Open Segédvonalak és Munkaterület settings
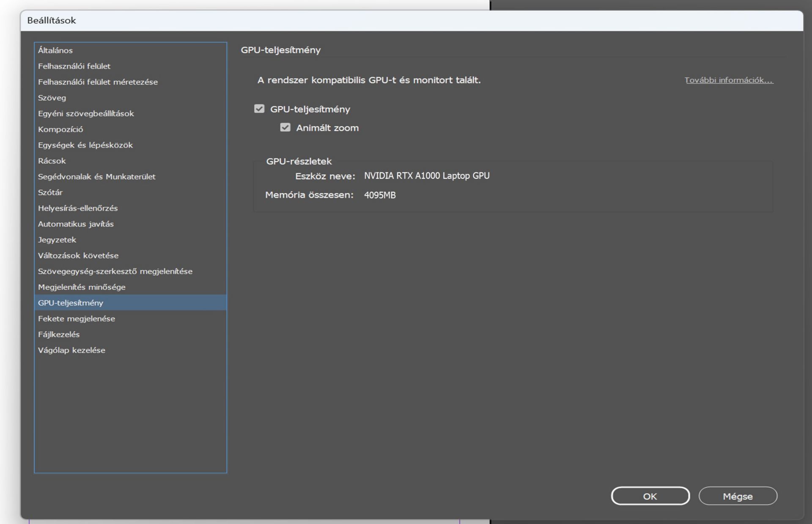The height and width of the screenshot is (524, 812). click(97, 177)
